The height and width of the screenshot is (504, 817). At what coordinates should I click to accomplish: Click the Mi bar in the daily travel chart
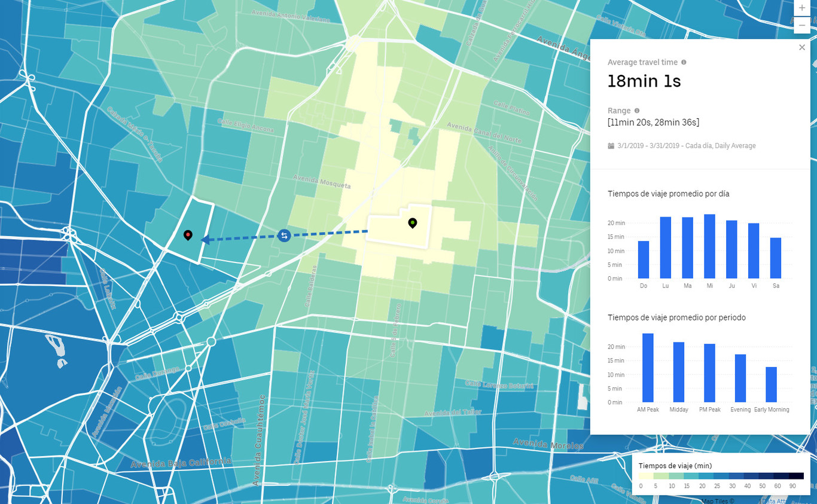coord(709,245)
